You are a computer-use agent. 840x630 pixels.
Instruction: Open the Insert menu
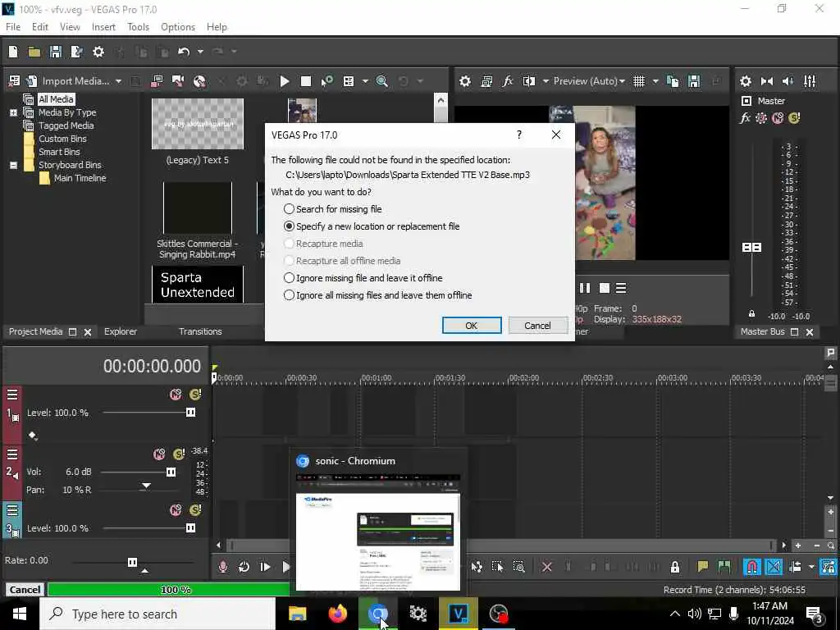point(103,27)
